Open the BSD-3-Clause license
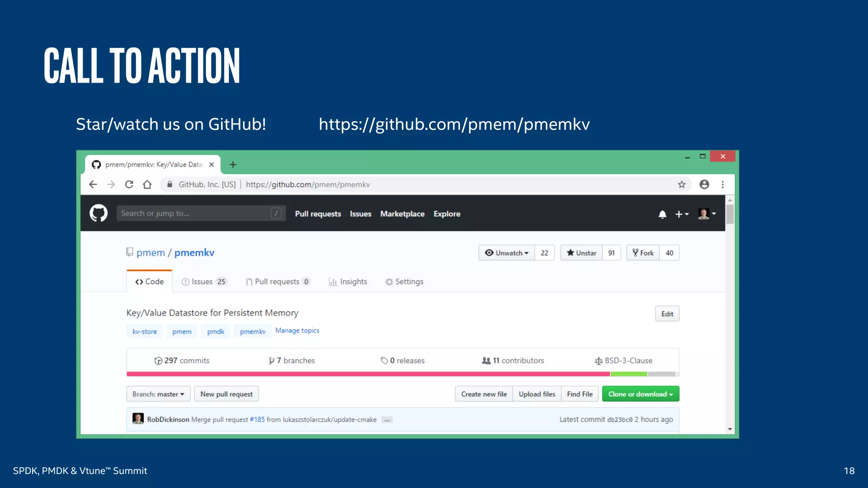 623,360
